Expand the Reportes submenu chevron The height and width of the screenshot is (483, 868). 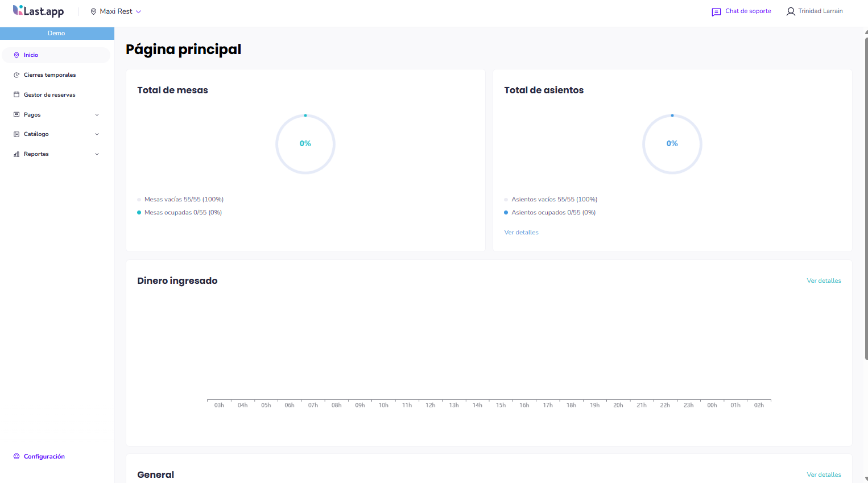pos(97,154)
